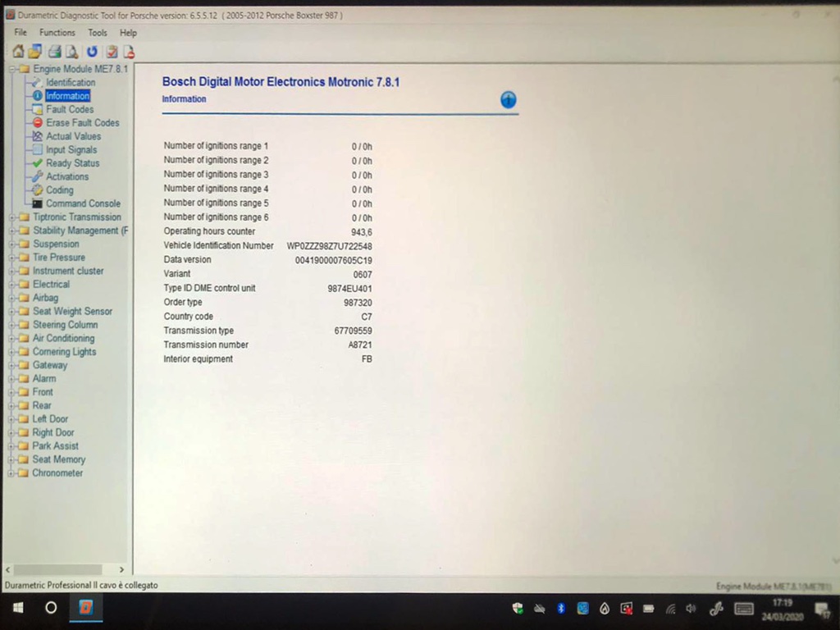Select the Air Conditioning module
The image size is (840, 630).
(64, 338)
